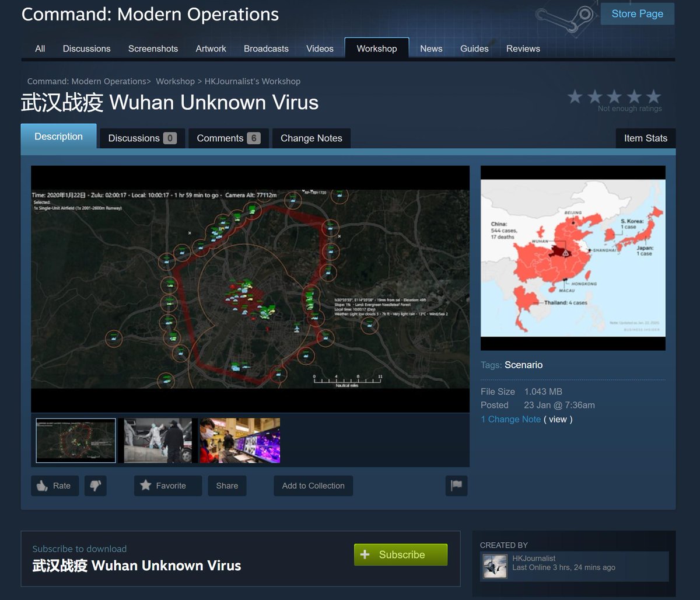Open the item Discussions 0 tab
This screenshot has height=600, width=700.
[x=142, y=138]
